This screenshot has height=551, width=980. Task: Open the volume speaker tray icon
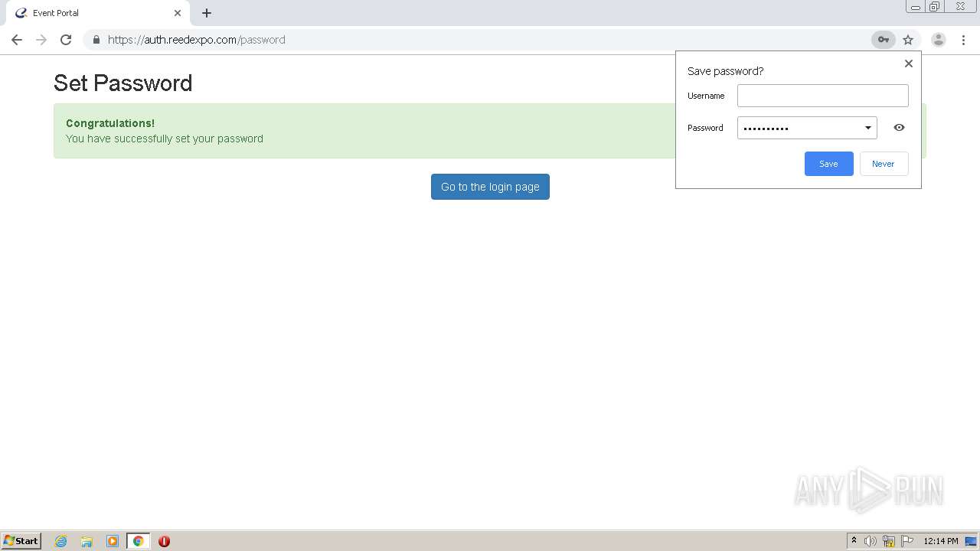point(871,541)
